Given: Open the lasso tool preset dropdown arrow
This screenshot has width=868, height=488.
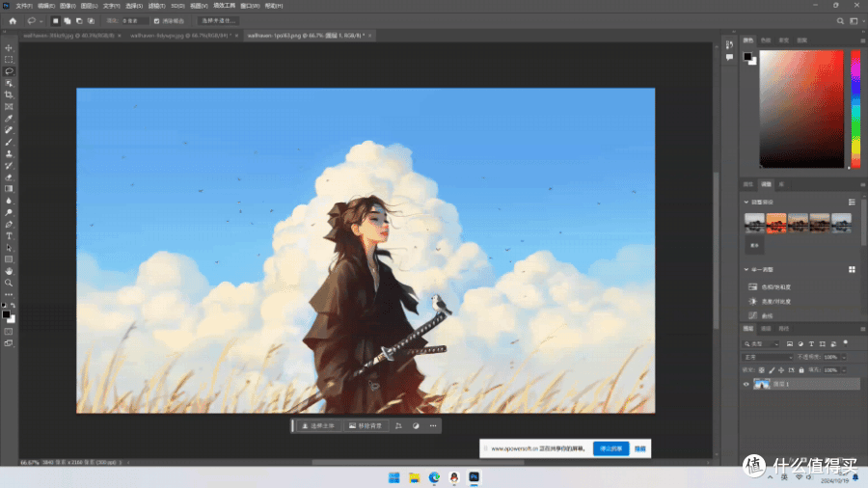Looking at the screenshot, I should (41, 21).
